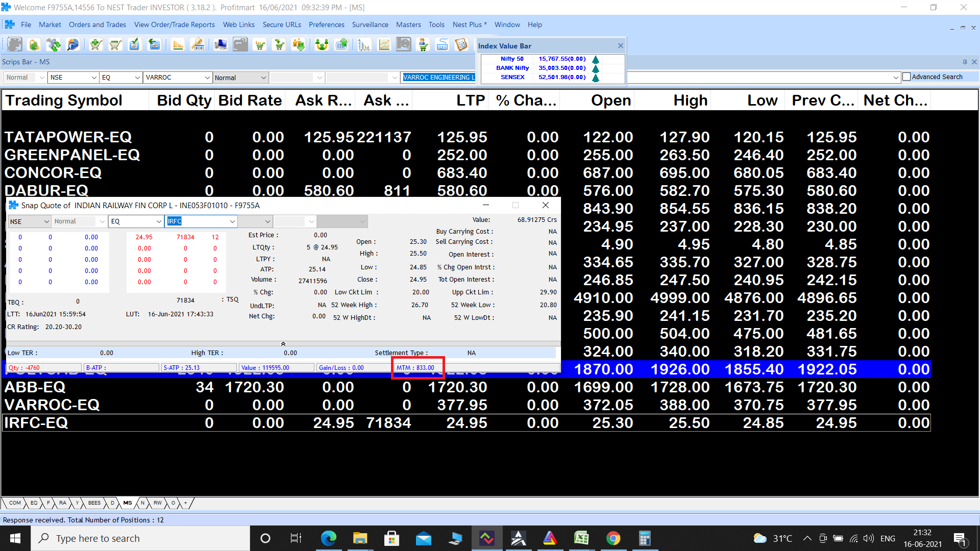The height and width of the screenshot is (551, 980).
Task: Open Windows Start menu
Action: tap(15, 538)
